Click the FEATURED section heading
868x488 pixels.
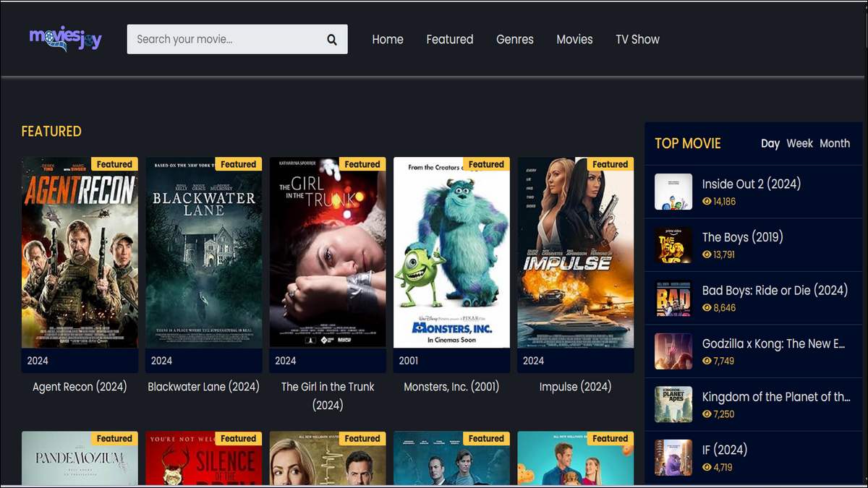click(x=51, y=132)
